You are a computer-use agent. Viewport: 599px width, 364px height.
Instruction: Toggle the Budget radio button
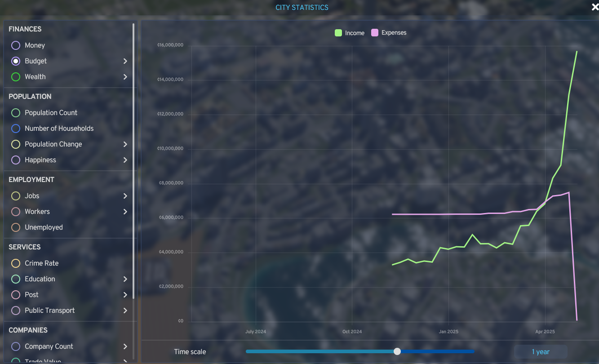tap(15, 61)
